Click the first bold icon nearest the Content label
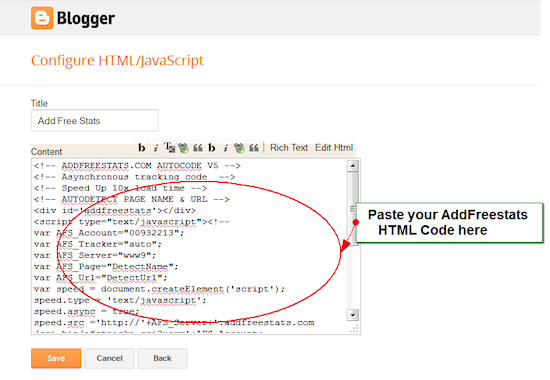Image resolution: width=550 pixels, height=380 pixels. pyautogui.click(x=141, y=148)
